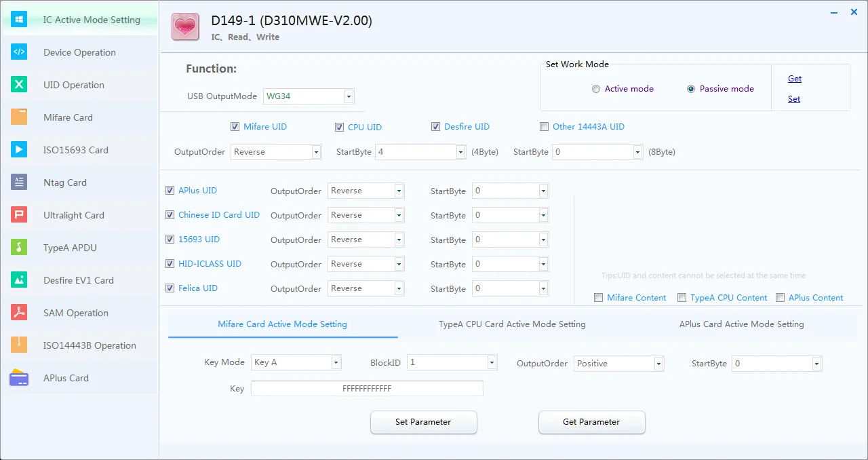This screenshot has width=868, height=460.
Task: Click the Device Operation sidebar icon
Action: 19,52
